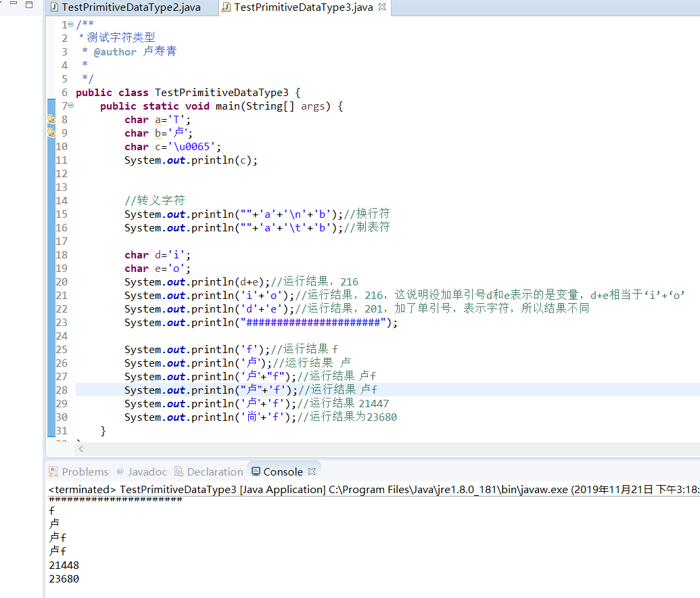Click the warning marker on line 9
Screen dimensions: 700x598
51,133
